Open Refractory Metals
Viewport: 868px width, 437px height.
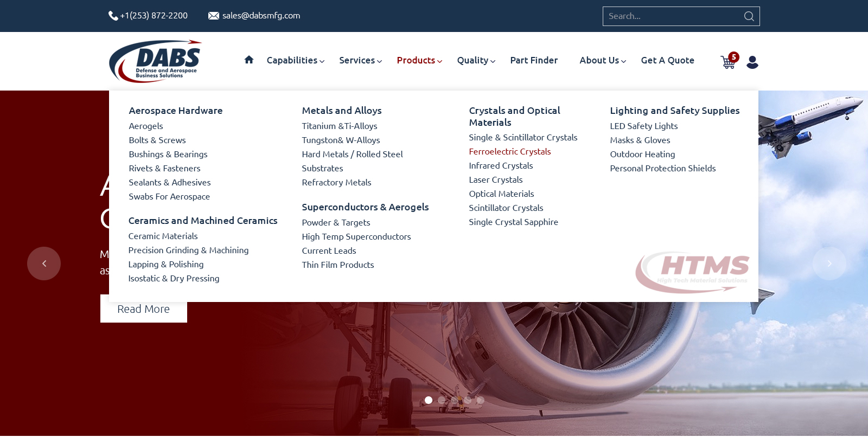click(336, 182)
